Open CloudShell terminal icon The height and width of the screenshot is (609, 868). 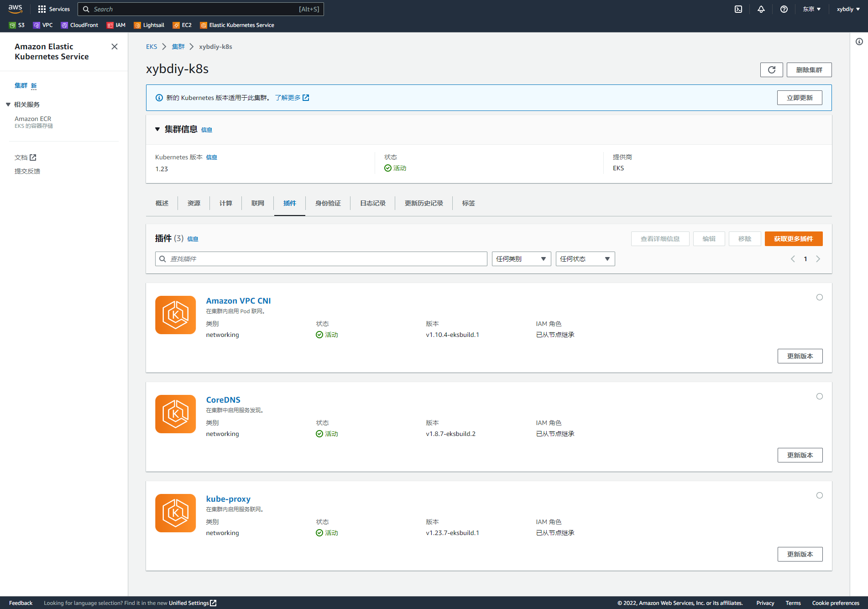click(x=738, y=9)
